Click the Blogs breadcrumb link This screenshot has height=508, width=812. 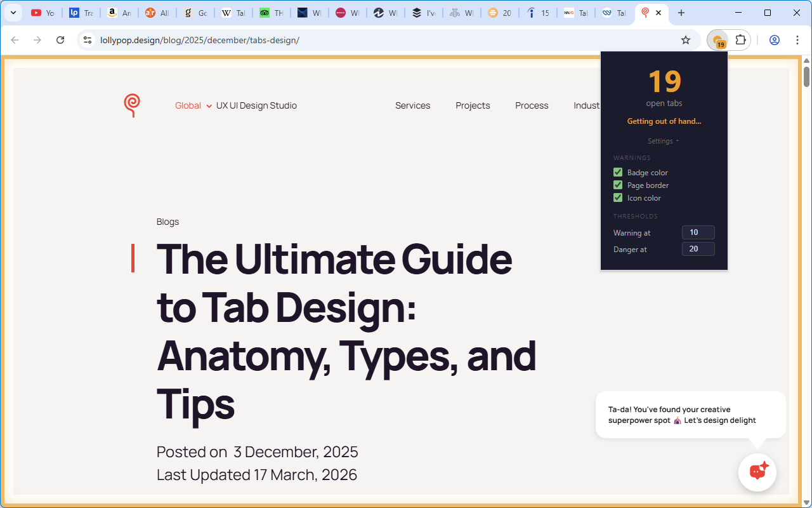168,222
